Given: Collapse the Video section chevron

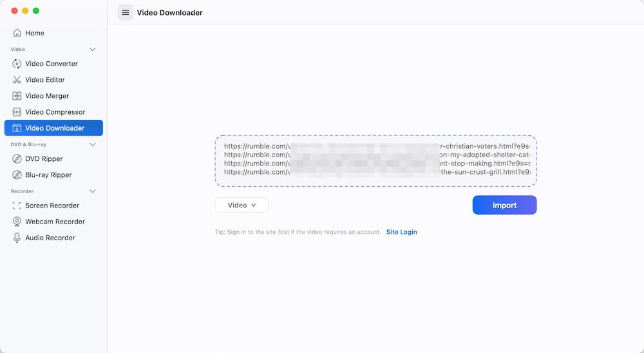Looking at the screenshot, I should pos(92,50).
